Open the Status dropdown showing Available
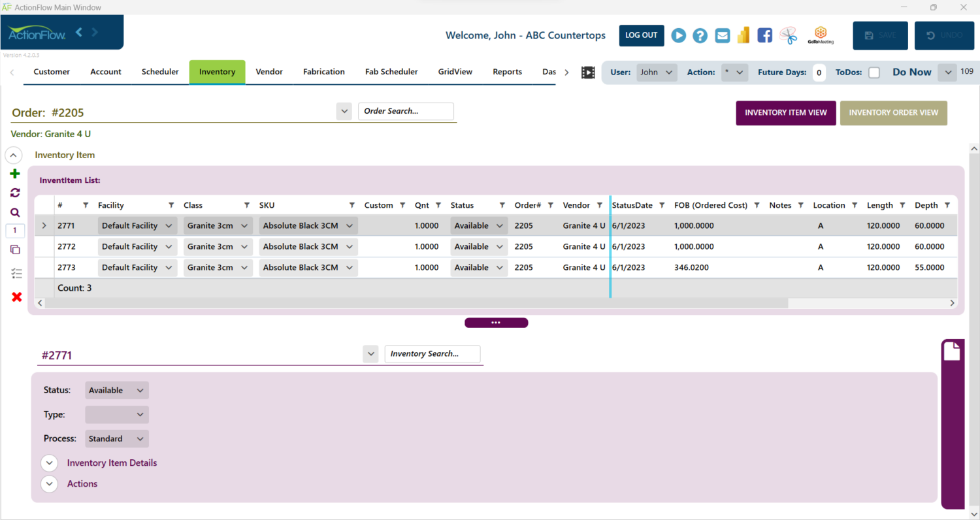The height and width of the screenshot is (520, 980). click(116, 390)
